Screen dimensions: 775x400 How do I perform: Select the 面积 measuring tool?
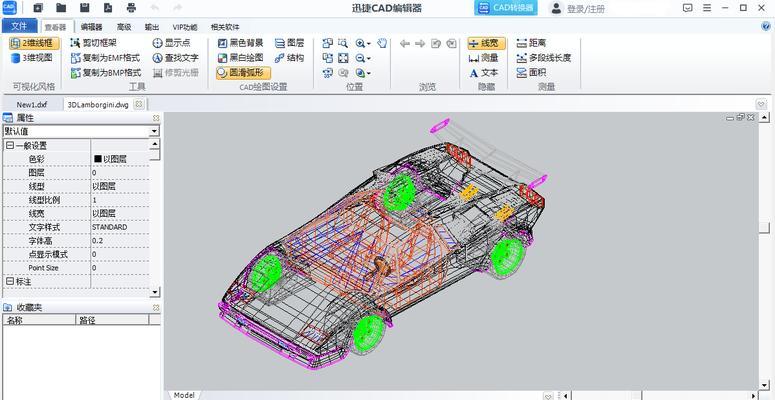531,73
